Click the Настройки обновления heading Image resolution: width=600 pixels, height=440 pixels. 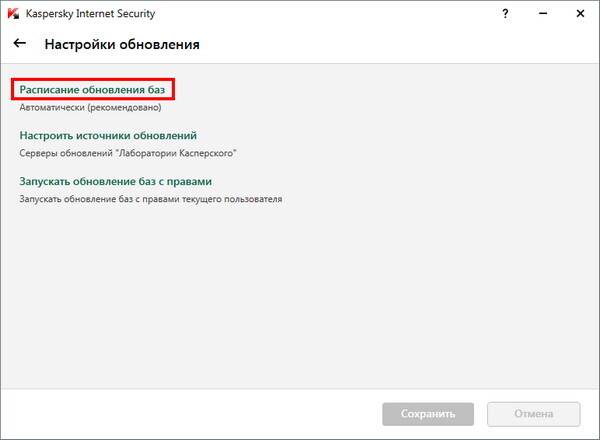click(x=122, y=44)
